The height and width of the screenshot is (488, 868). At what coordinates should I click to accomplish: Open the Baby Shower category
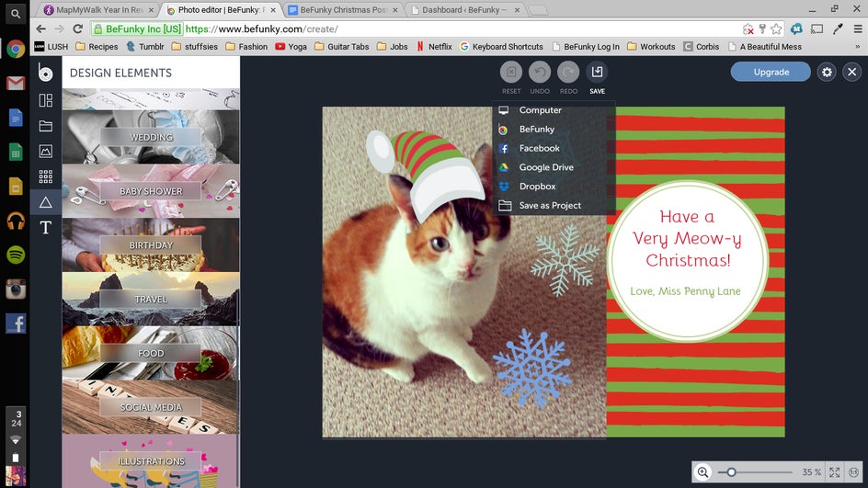(151, 191)
